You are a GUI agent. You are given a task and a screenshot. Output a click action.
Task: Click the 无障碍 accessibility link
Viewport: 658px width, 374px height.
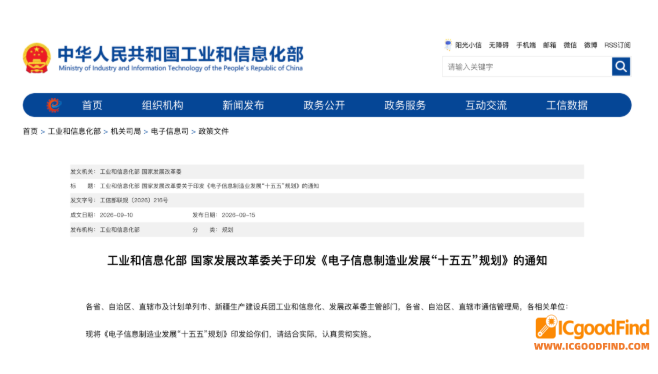point(499,45)
